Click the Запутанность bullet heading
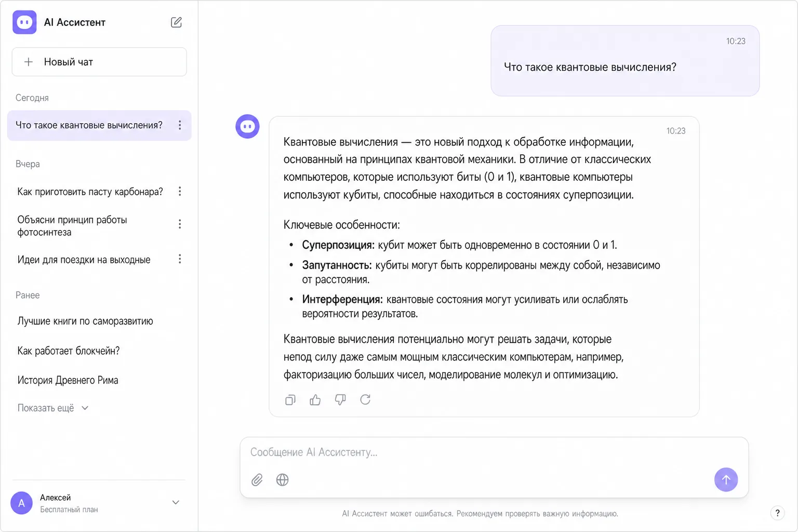 click(337, 265)
